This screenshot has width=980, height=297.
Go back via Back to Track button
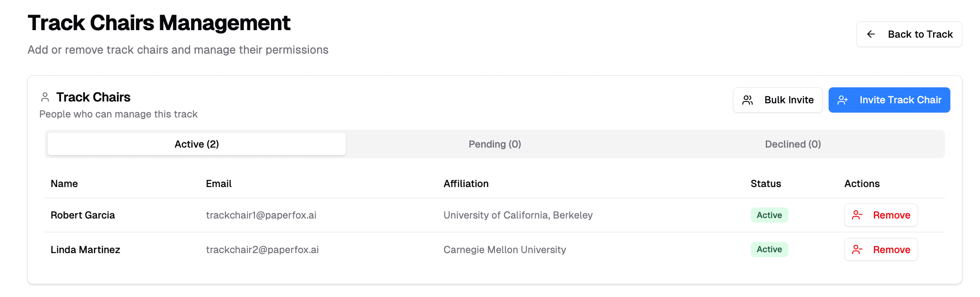(909, 34)
